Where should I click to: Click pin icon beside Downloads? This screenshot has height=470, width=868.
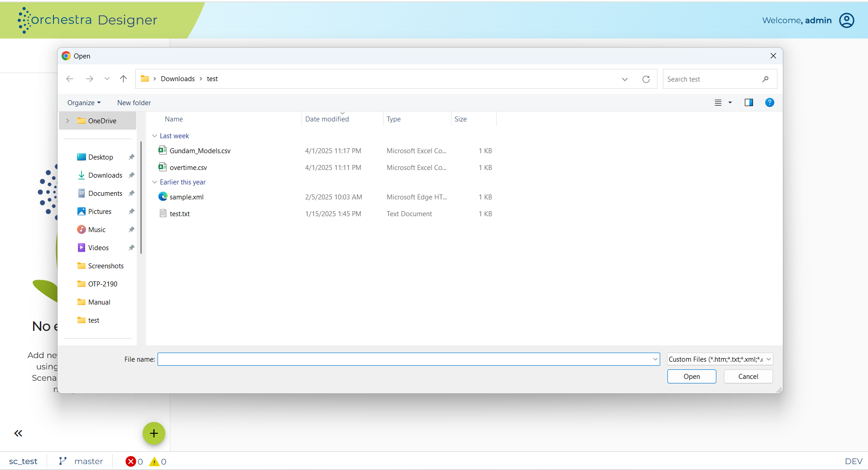pos(131,175)
